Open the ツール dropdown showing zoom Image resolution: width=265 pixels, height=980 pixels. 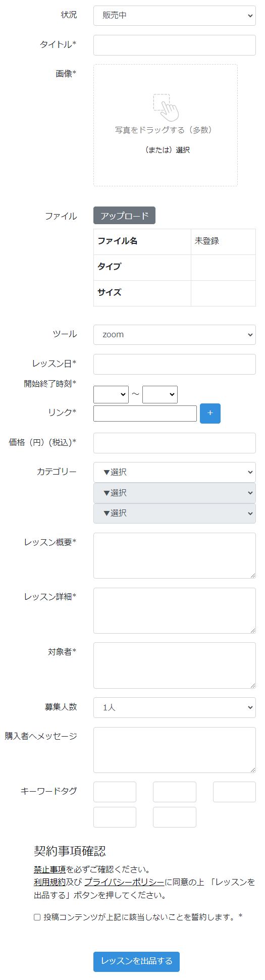point(175,335)
